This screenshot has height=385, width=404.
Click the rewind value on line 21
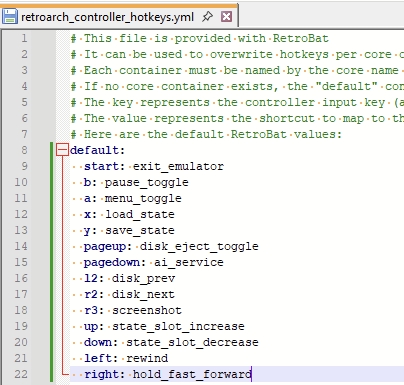click(147, 358)
